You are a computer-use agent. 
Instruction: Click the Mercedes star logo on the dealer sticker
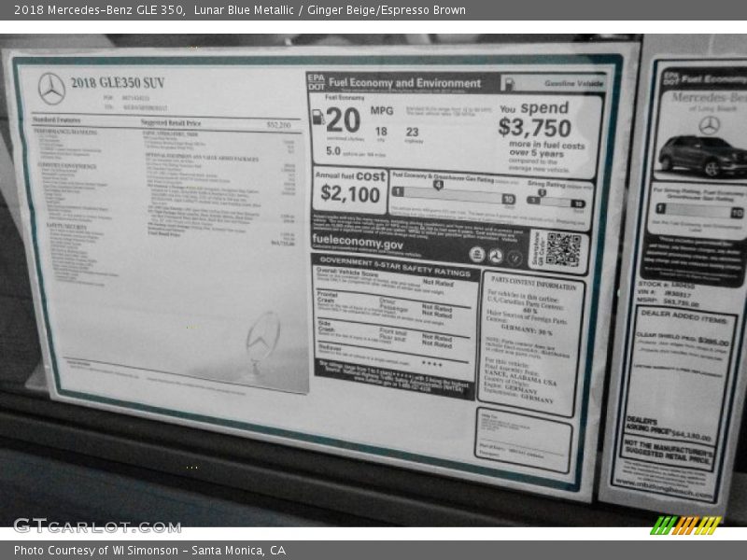click(x=709, y=126)
